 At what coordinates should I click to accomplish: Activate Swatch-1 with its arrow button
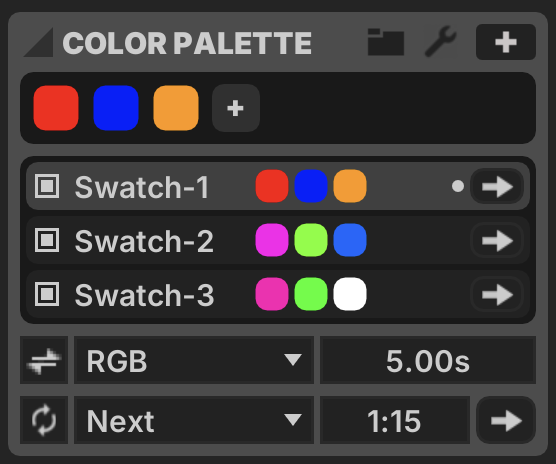click(497, 186)
